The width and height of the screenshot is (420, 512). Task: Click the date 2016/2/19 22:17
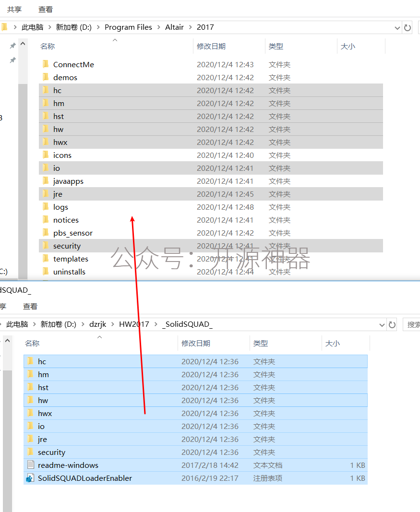[x=210, y=478]
